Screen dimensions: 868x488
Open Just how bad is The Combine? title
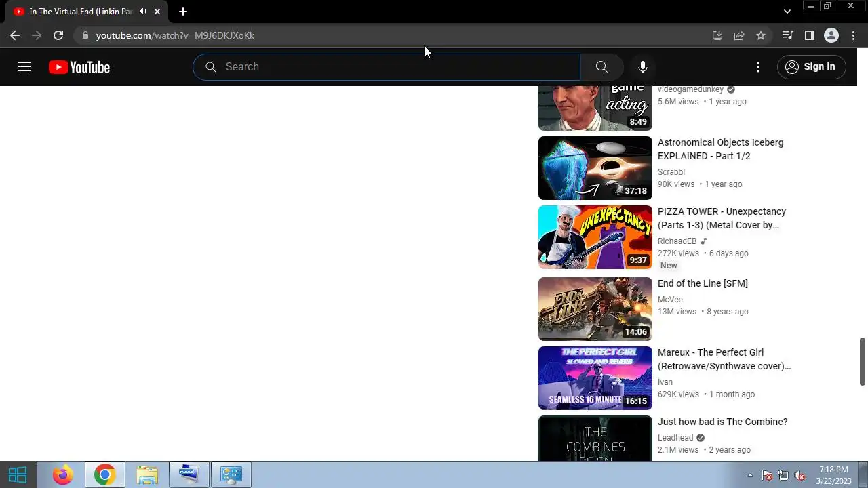(x=723, y=422)
